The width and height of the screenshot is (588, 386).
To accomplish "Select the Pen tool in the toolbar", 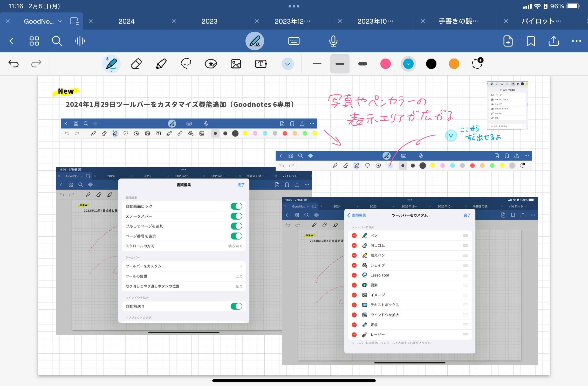I will click(111, 64).
